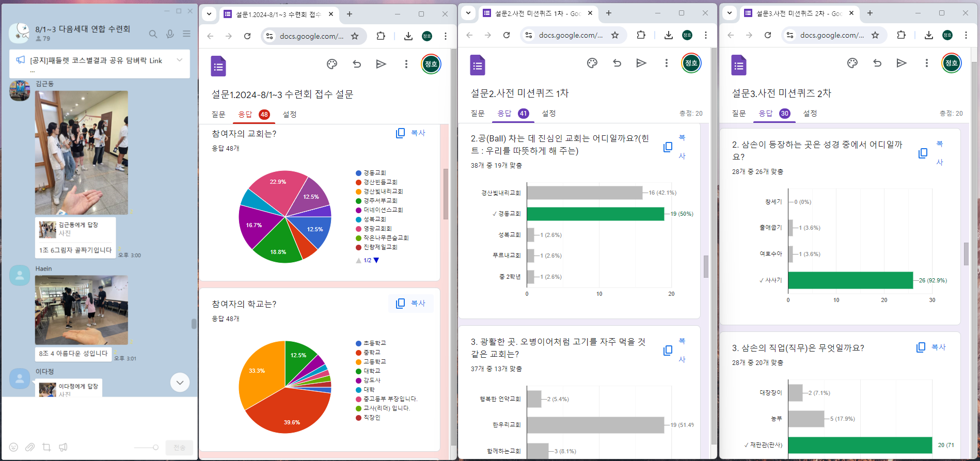Bookmark the page in 설문1 browser window
The image size is (980, 461).
tap(355, 36)
